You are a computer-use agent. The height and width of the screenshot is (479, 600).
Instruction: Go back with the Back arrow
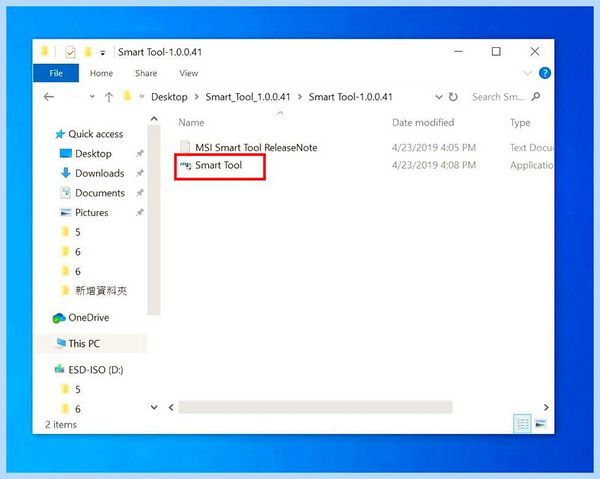tap(49, 97)
